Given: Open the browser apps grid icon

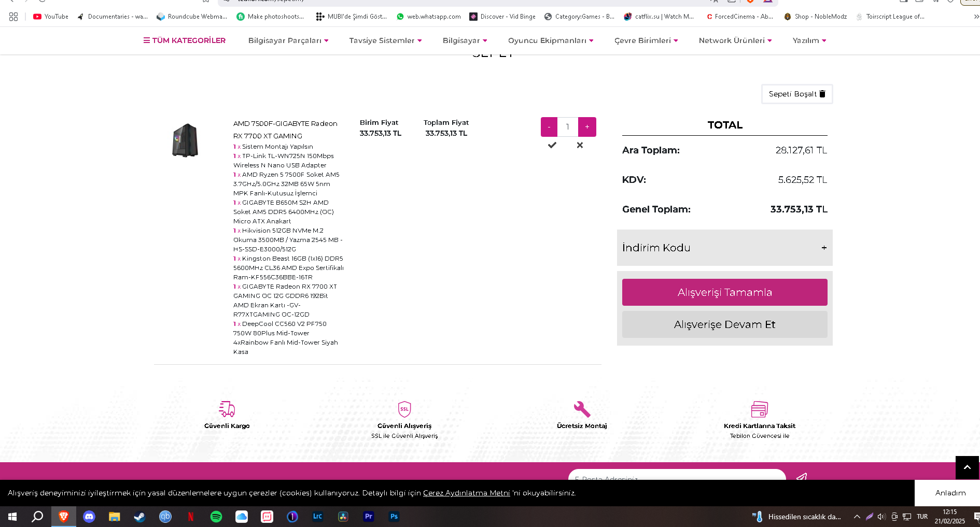Looking at the screenshot, I should pyautogui.click(x=13, y=17).
